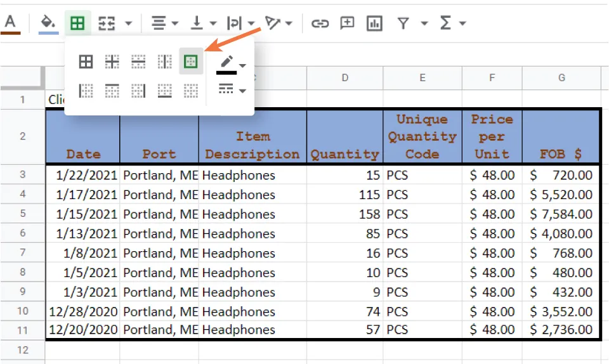Open the border color pencil picker

pyautogui.click(x=232, y=63)
